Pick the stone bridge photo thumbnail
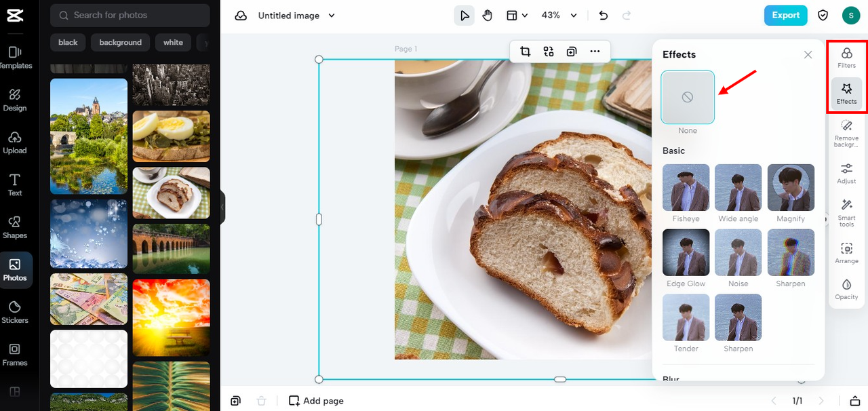 171,249
